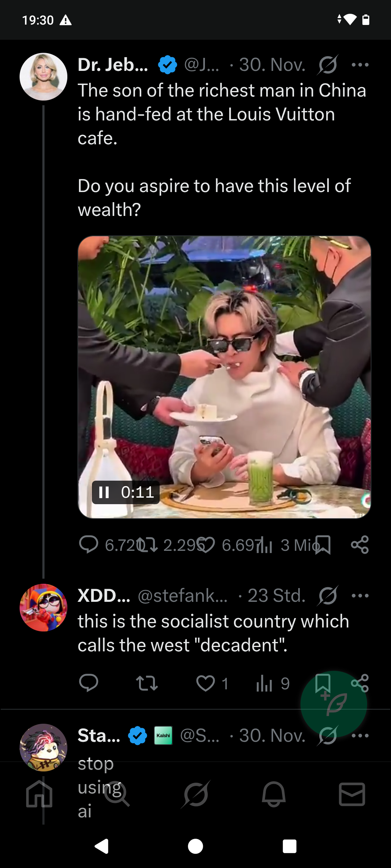Compose a new post
The image size is (391, 868).
pos(333,704)
